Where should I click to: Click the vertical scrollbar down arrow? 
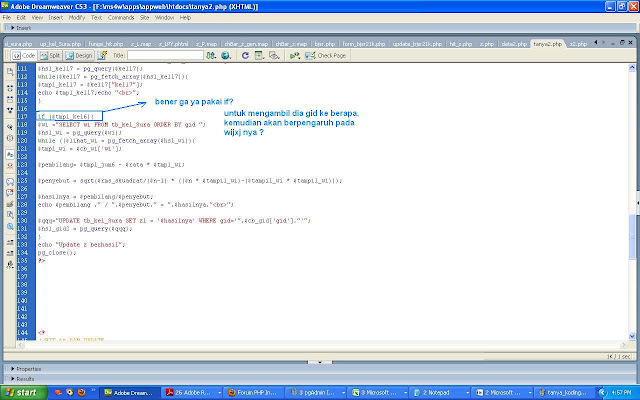[x=632, y=337]
